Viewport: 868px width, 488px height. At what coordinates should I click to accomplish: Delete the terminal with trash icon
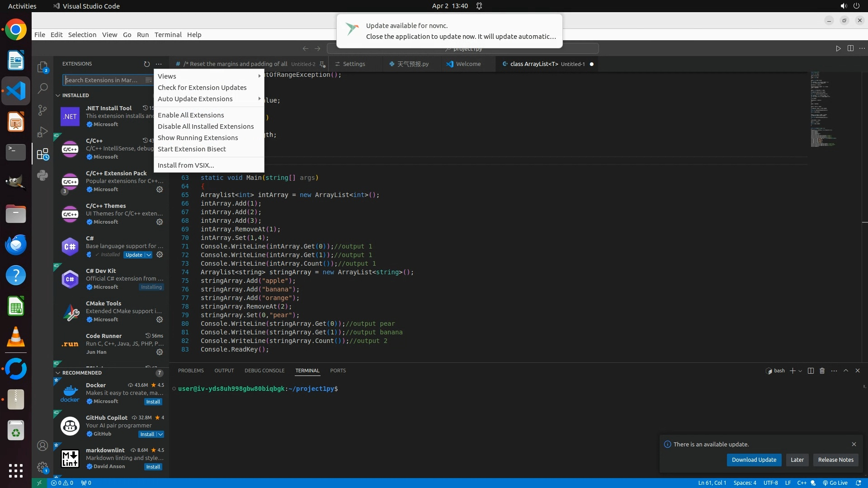(x=822, y=371)
